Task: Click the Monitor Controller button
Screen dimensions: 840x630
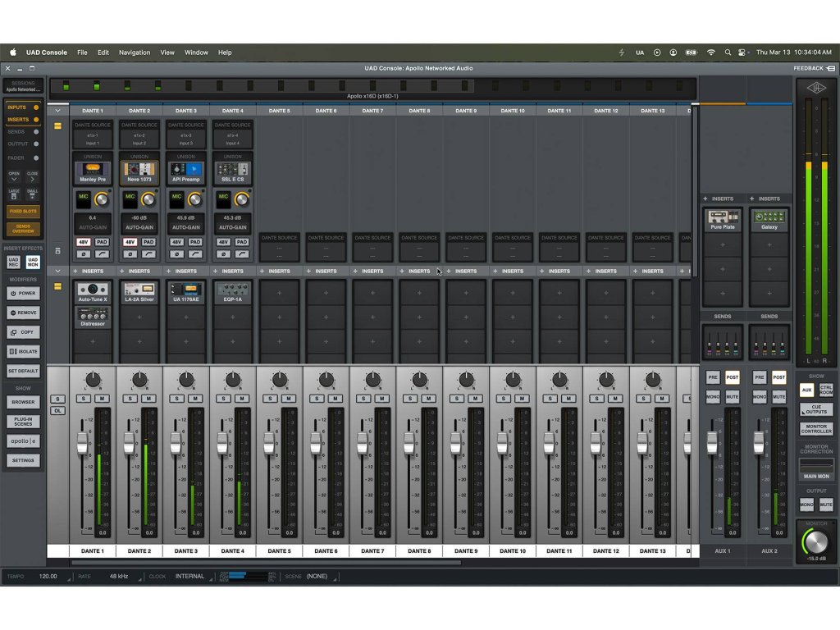Action: pos(816,428)
